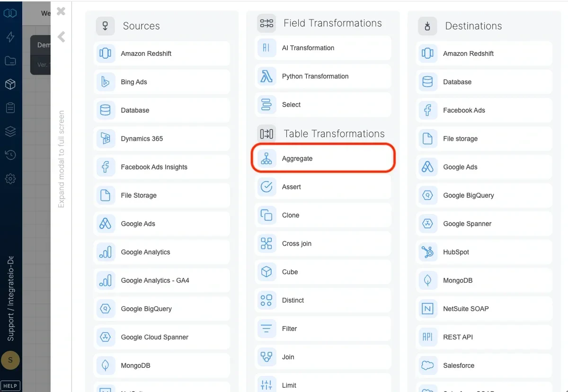Select the package cube sidebar icon
The width and height of the screenshot is (568, 392).
pos(10,84)
